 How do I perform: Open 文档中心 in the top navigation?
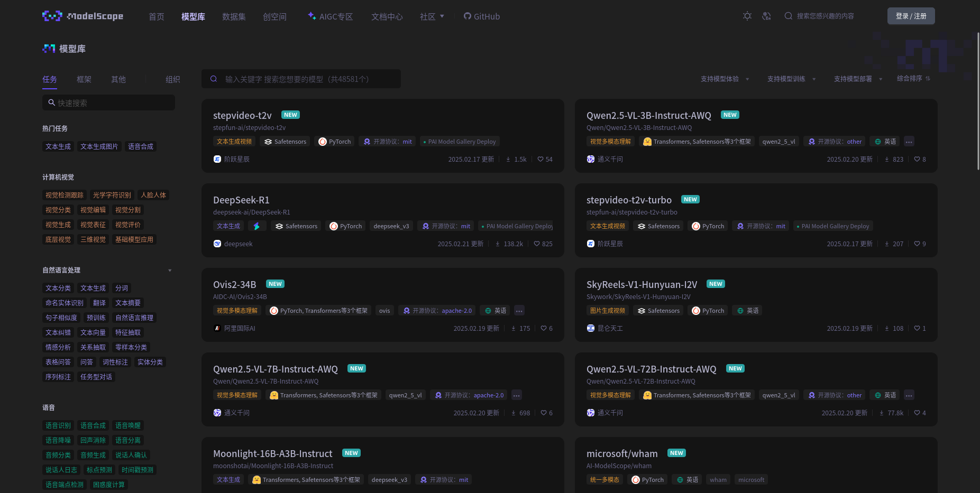pos(387,16)
